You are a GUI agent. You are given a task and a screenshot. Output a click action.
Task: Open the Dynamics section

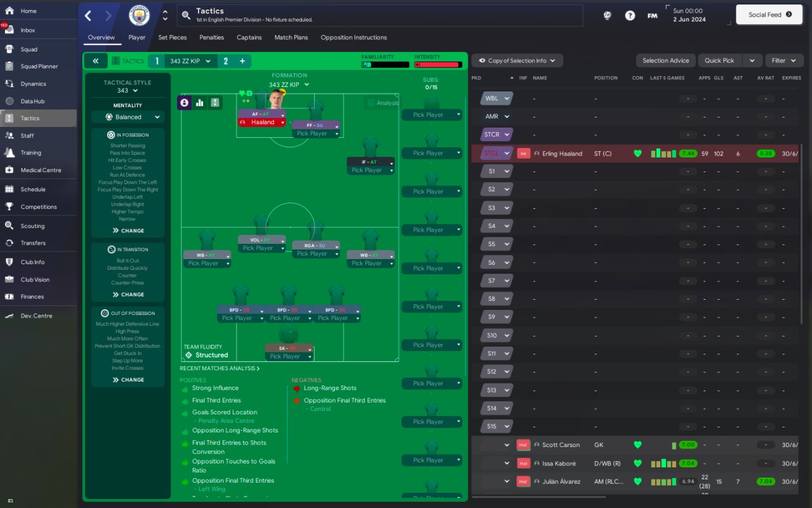point(33,84)
